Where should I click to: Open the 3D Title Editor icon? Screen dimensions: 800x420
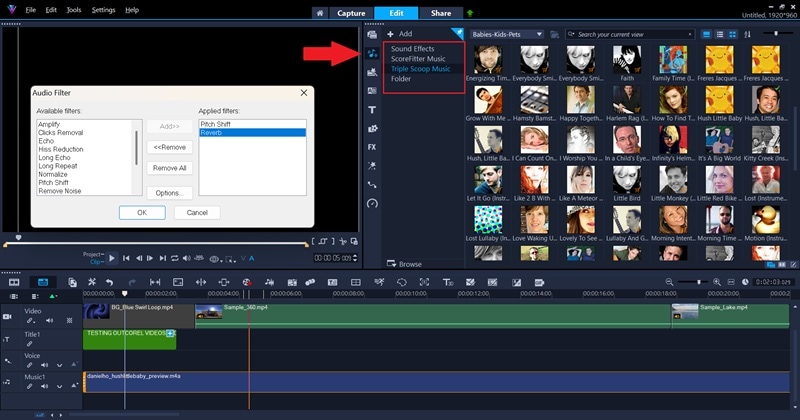click(x=447, y=282)
